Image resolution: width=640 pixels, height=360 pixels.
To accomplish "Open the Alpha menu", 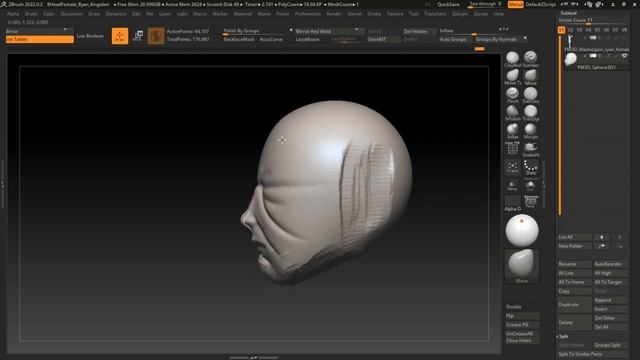I will 13,14.
